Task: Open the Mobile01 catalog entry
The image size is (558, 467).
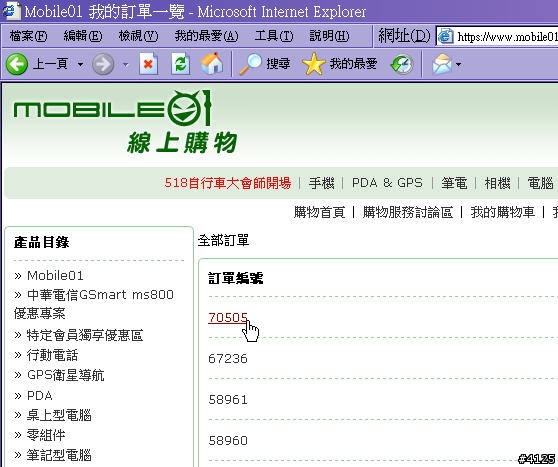Action: pos(55,276)
